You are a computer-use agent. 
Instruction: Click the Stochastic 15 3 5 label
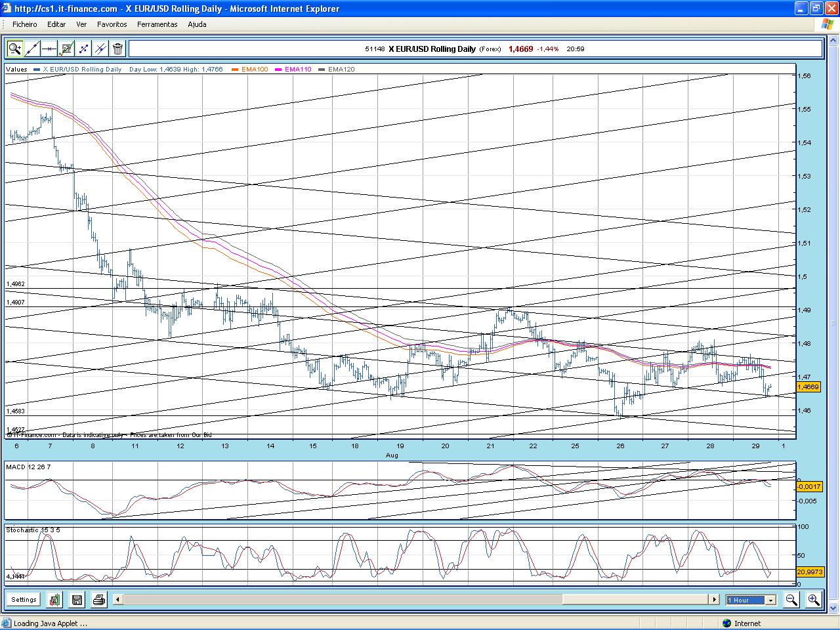(x=33, y=530)
